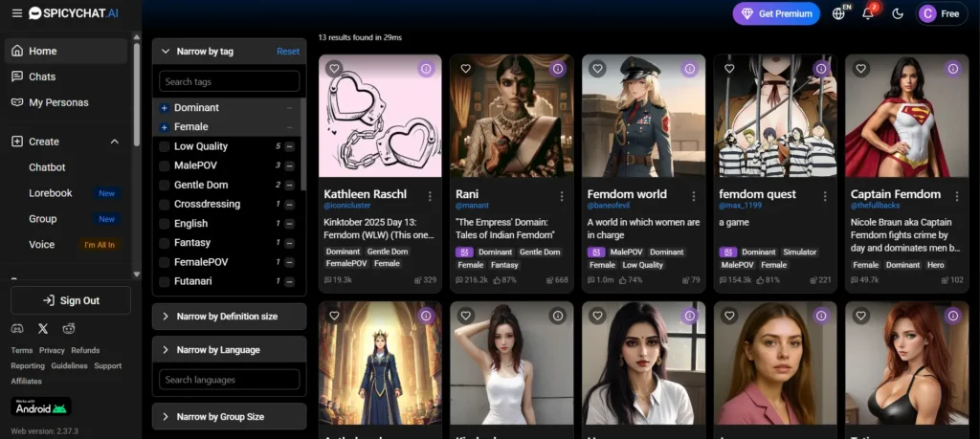
Task: Collapse the Narrow by tag panel
Action: (x=166, y=52)
